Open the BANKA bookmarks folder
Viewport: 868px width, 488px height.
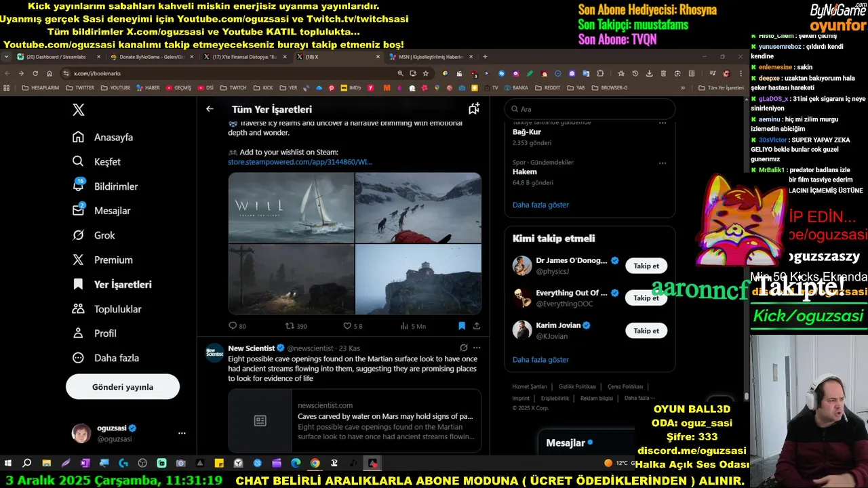[x=515, y=87]
